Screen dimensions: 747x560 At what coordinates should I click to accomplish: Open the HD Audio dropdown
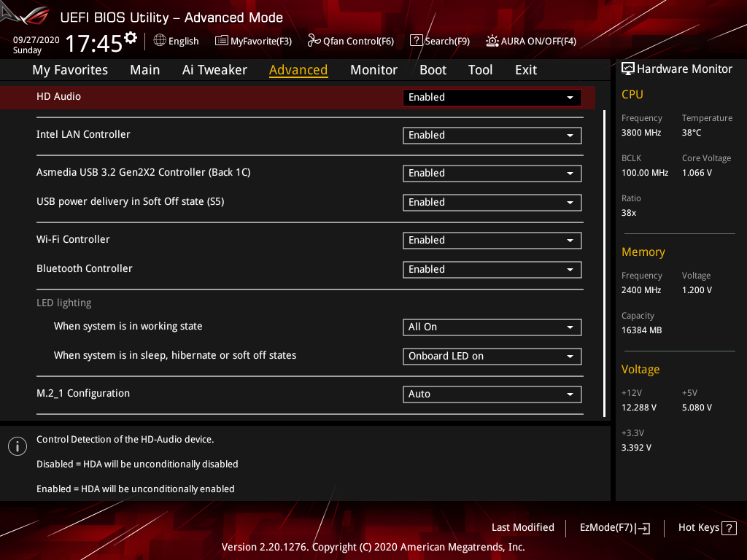492,97
